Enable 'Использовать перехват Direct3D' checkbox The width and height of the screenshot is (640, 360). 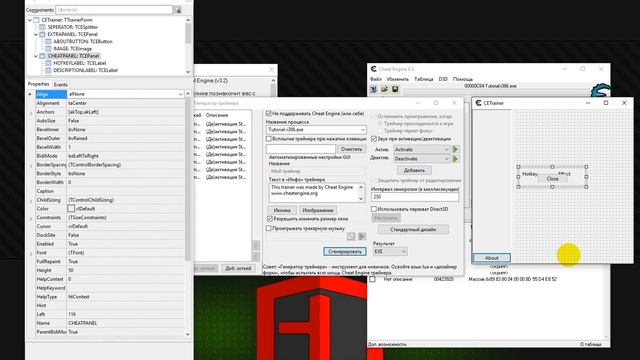pos(374,209)
